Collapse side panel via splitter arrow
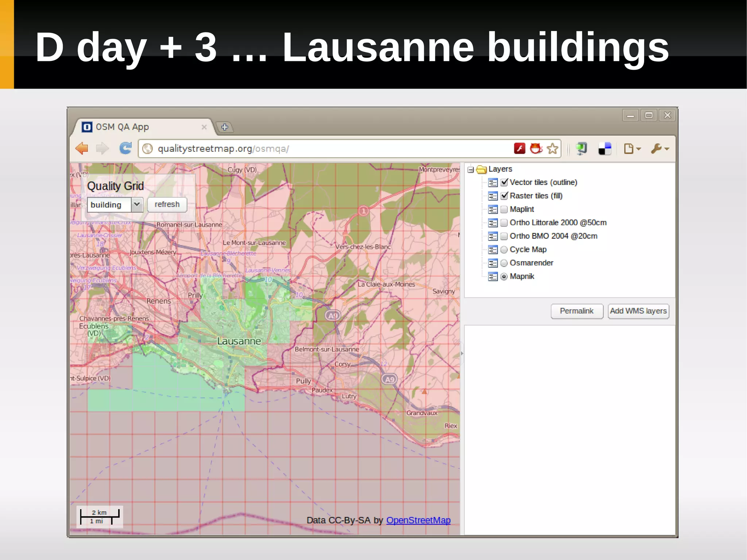Viewport: 747px width, 560px height. pos(462,353)
